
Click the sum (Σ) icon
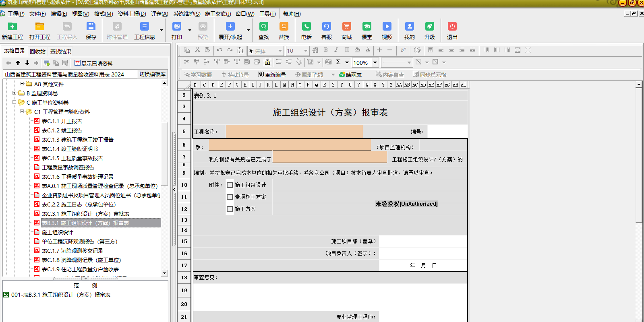(338, 62)
